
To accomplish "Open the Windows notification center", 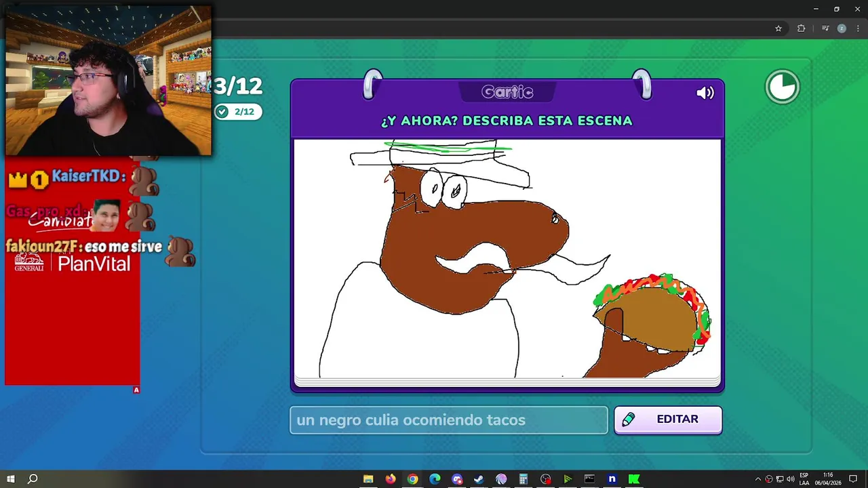I will [x=853, y=479].
